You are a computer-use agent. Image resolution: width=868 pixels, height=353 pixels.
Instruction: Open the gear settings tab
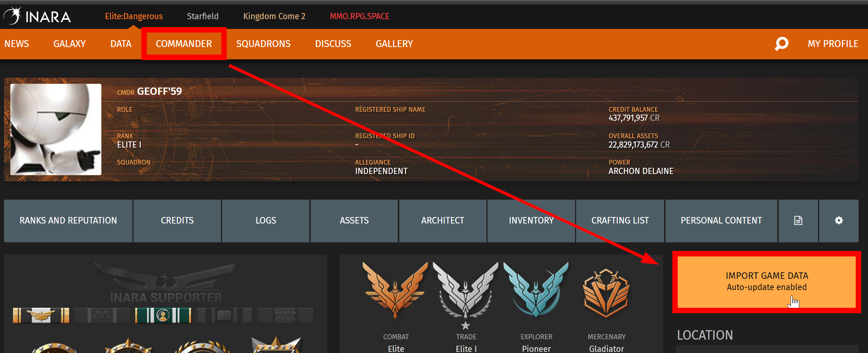[x=839, y=221]
